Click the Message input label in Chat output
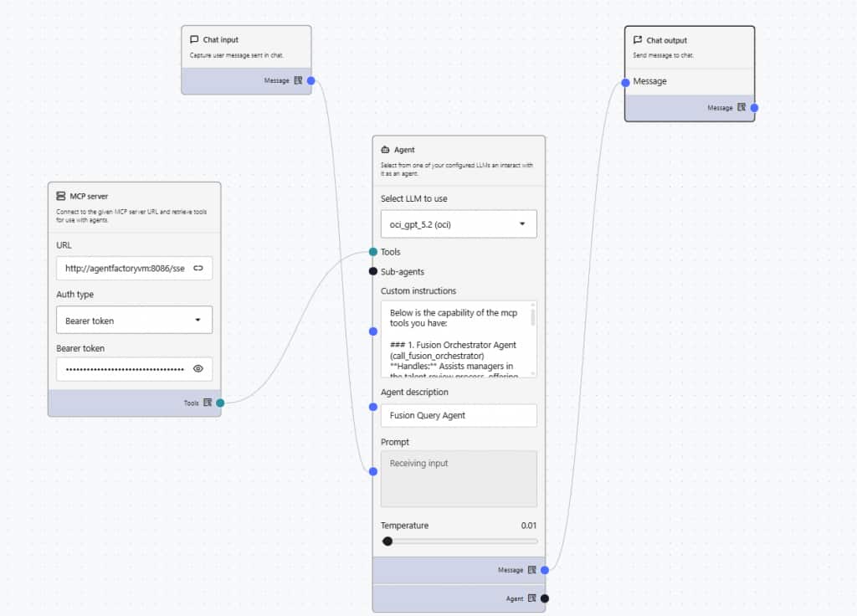Screen dimensions: 857x616 coord(649,81)
